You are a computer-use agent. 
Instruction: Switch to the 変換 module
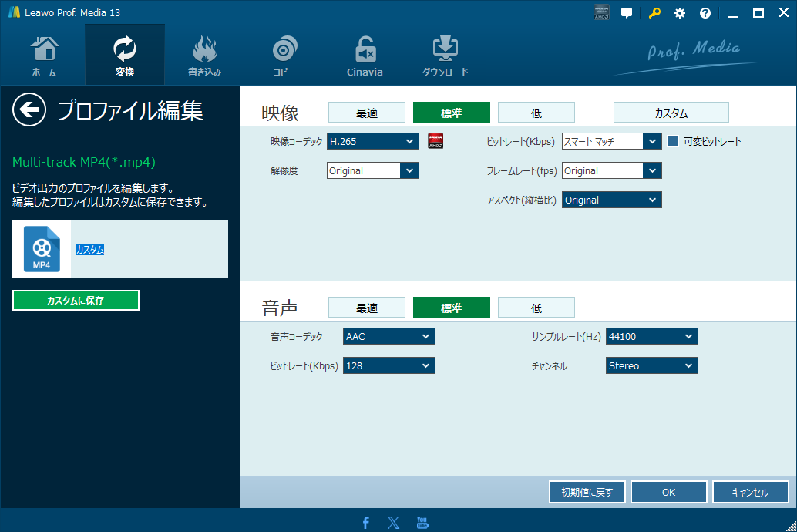coord(125,56)
